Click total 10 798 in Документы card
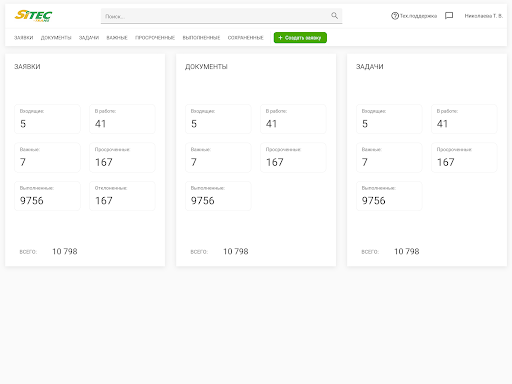The height and width of the screenshot is (384, 512). pyautogui.click(x=236, y=251)
